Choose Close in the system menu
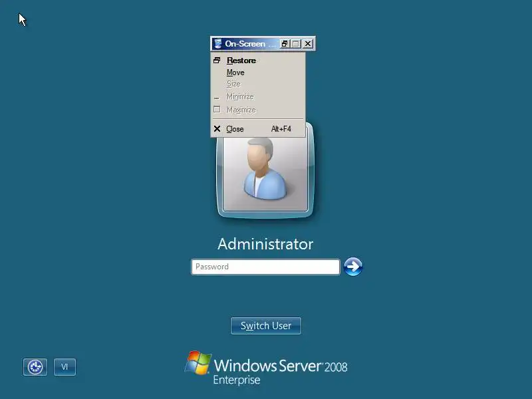This screenshot has height=399, width=532. coord(258,129)
